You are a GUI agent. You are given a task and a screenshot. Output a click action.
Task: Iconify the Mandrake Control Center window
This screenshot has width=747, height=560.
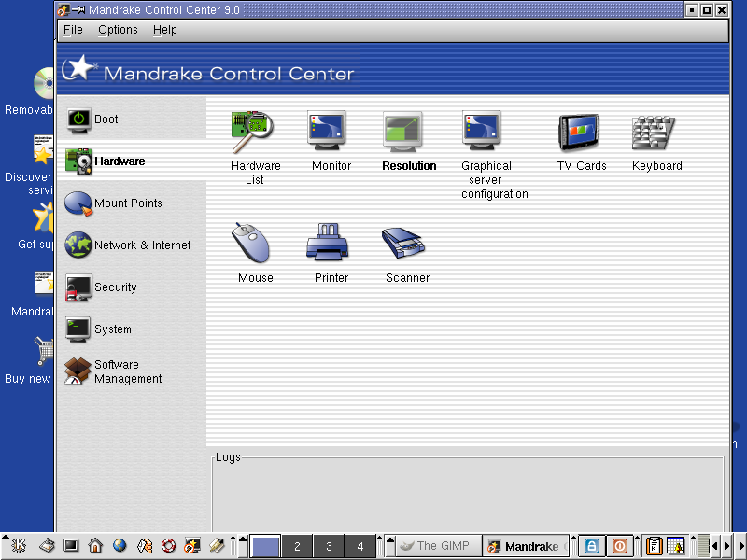[x=692, y=9]
